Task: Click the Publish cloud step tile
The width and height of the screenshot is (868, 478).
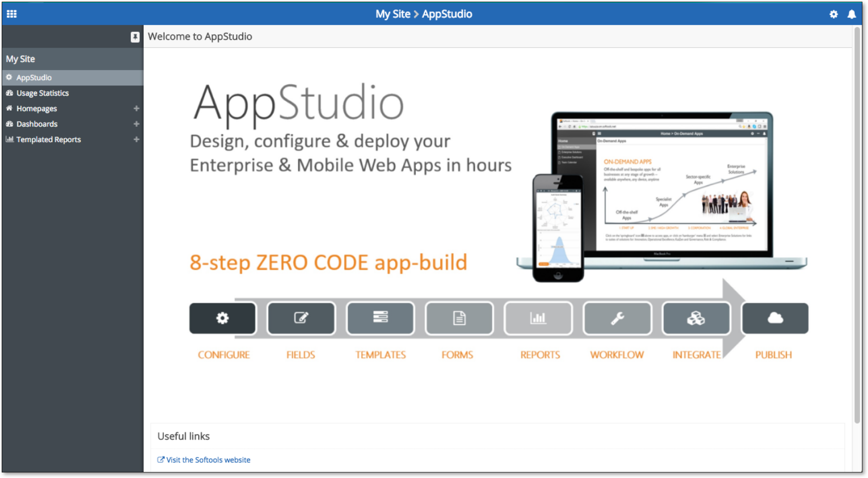Action: (x=775, y=318)
